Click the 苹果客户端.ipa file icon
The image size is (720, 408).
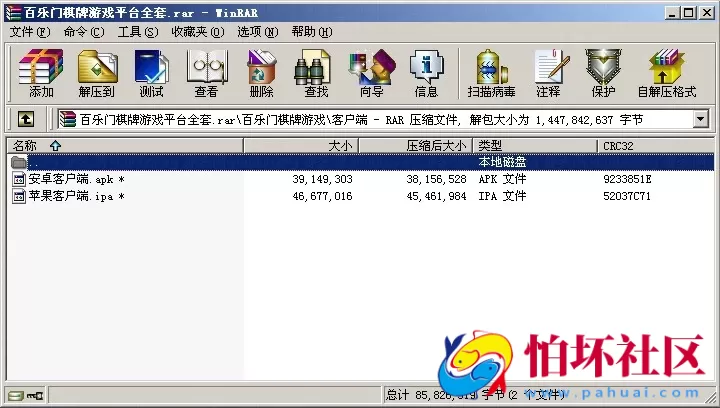pyautogui.click(x=19, y=196)
